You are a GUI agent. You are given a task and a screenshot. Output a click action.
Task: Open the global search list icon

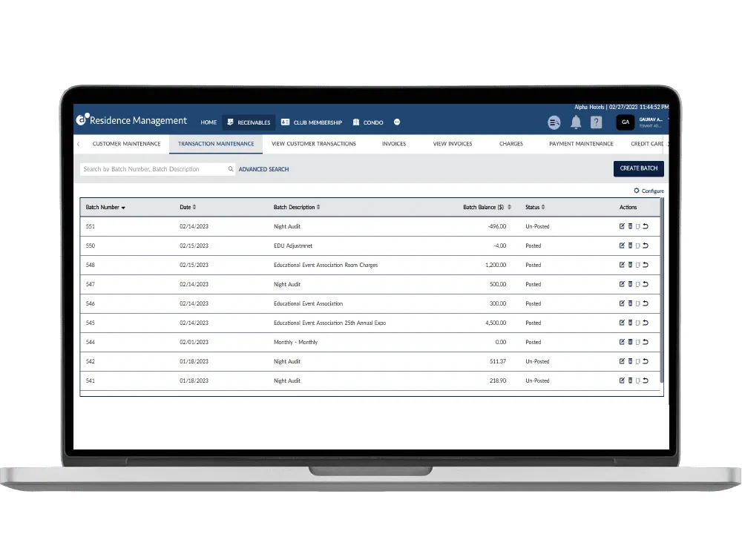tap(554, 122)
